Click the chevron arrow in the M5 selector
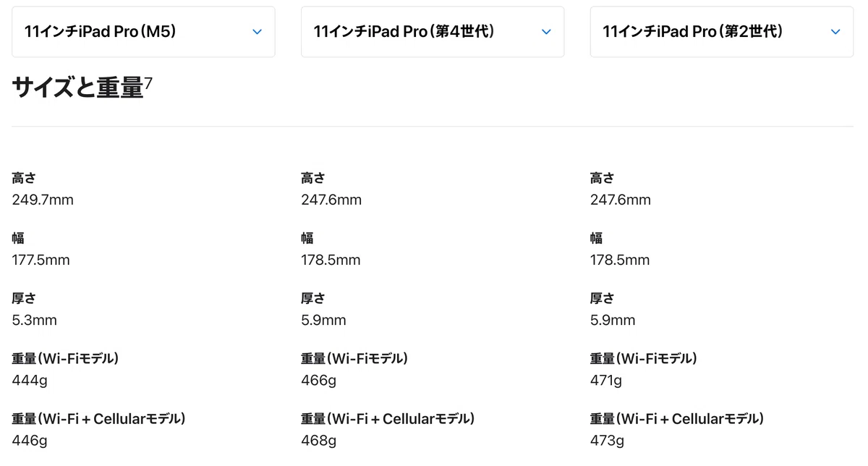Viewport: 868px width, 466px height. point(257,32)
